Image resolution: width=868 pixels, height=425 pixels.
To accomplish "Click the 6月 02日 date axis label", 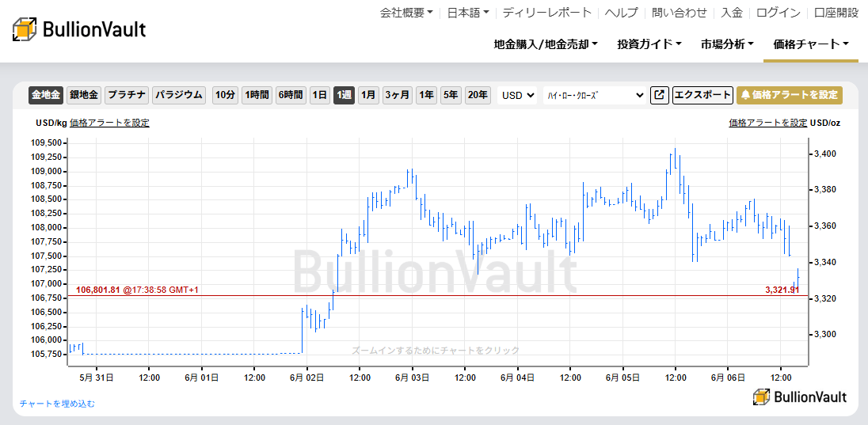I will click(307, 378).
